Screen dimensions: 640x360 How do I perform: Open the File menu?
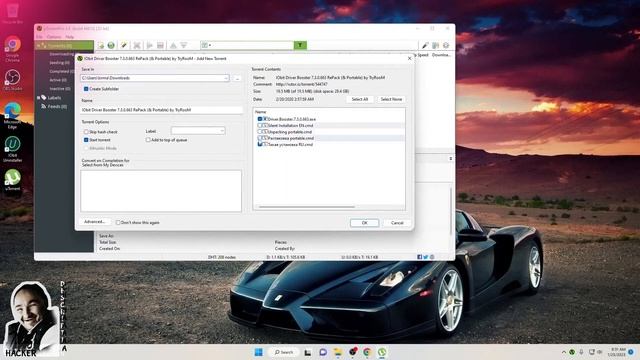coord(39,37)
